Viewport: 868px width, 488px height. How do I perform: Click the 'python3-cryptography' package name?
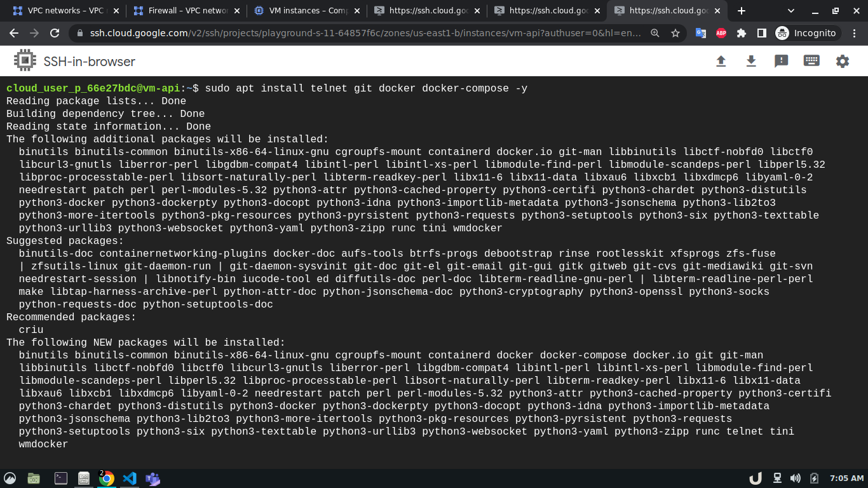click(x=521, y=292)
